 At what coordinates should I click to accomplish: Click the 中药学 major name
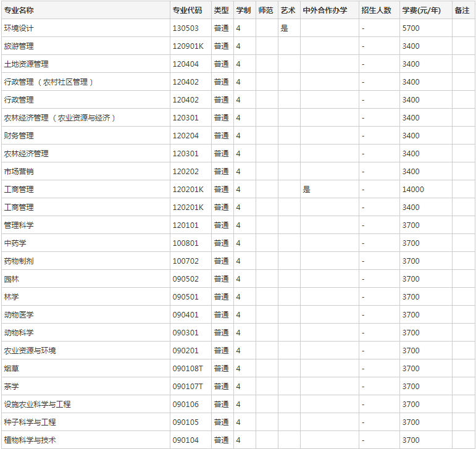(x=15, y=243)
